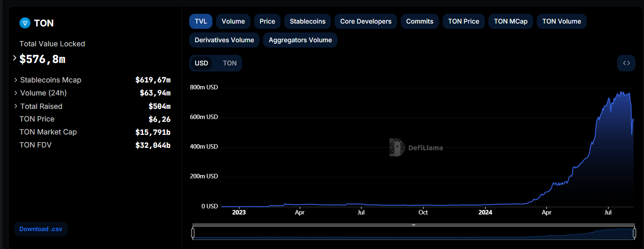644x249 pixels.
Task: Click the 600m USD axis label
Action: pos(204,117)
